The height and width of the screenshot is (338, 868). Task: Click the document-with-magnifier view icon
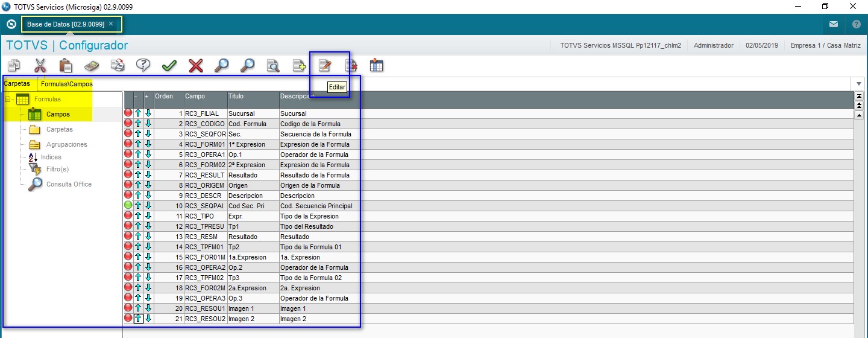pyautogui.click(x=273, y=65)
